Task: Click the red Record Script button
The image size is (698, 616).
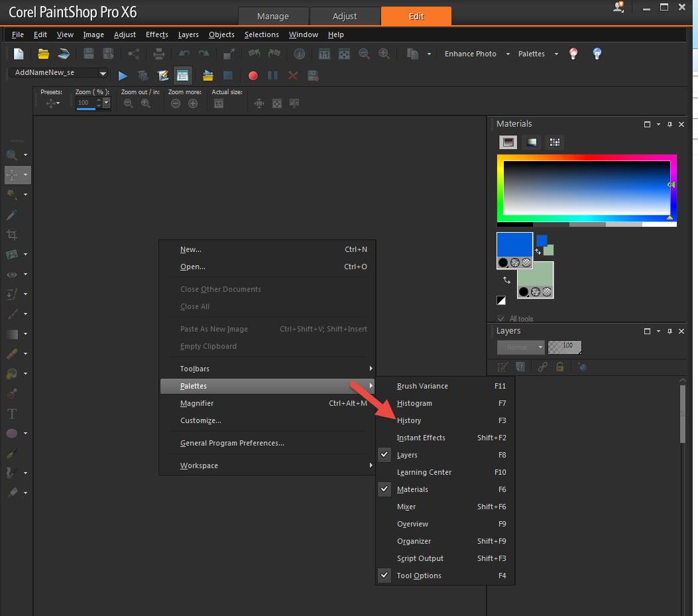Action: click(253, 76)
